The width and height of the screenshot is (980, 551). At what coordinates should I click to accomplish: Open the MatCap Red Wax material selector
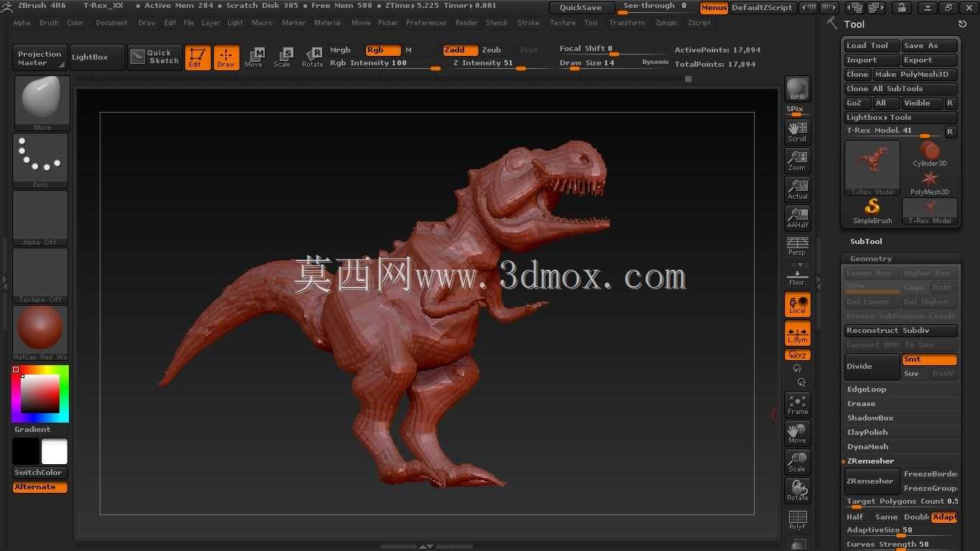point(41,332)
